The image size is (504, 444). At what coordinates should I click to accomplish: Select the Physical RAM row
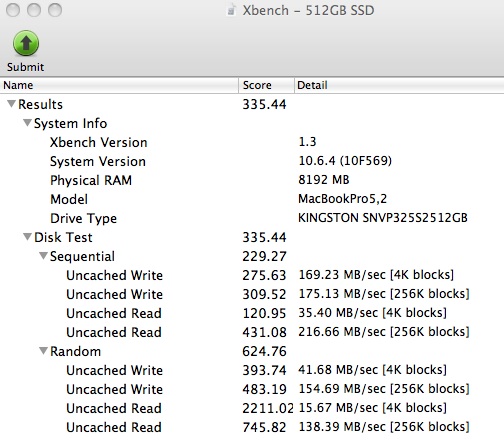click(x=252, y=180)
